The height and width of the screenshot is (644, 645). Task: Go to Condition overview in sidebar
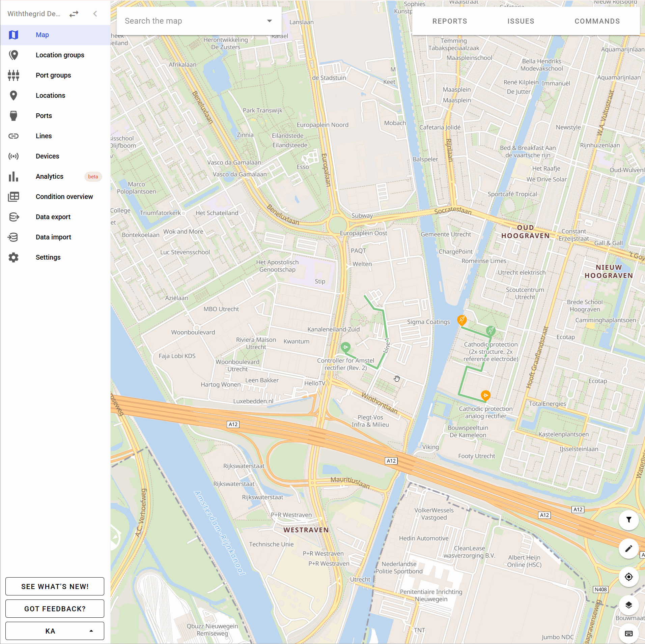point(64,197)
